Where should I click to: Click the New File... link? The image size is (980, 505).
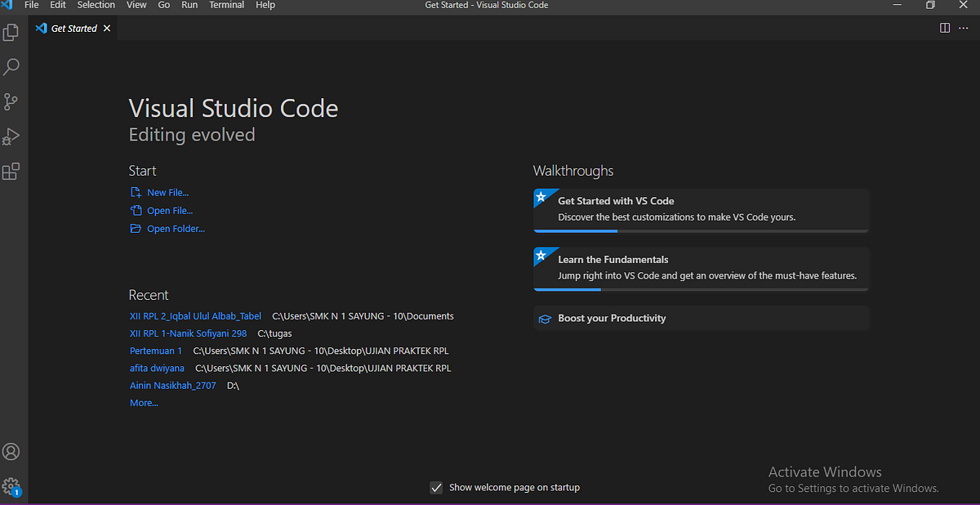tap(167, 193)
